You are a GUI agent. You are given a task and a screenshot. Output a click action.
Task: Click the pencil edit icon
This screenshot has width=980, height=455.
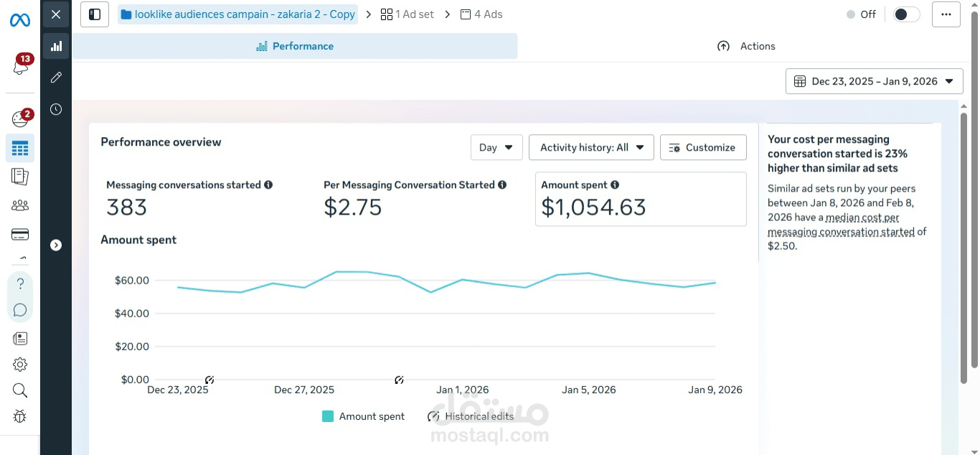56,78
